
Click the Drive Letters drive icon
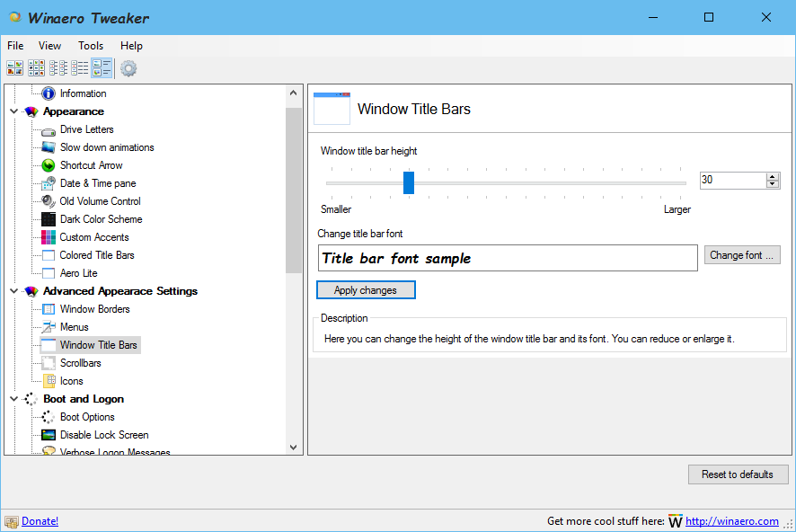(x=49, y=129)
